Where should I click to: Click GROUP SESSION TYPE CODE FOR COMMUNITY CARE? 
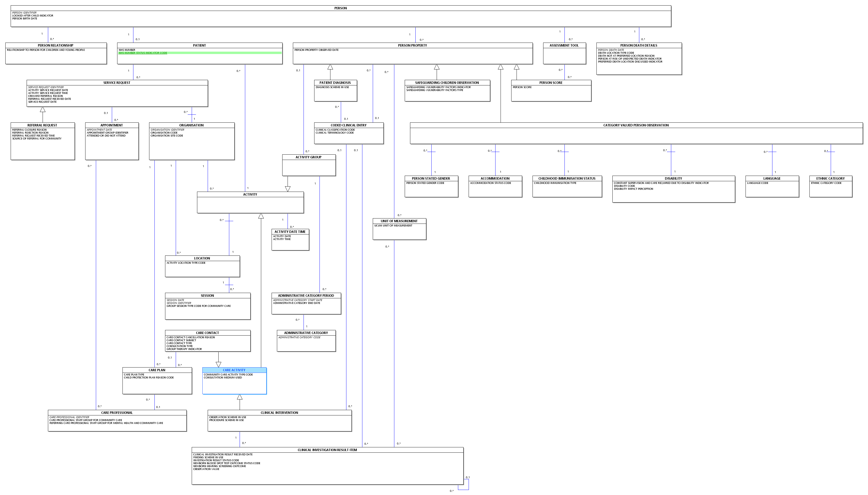pos(199,306)
